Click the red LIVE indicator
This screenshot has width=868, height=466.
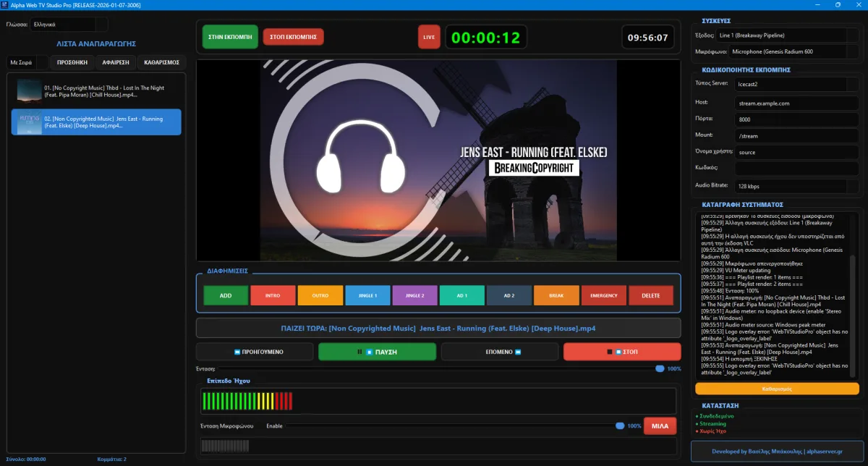point(429,36)
